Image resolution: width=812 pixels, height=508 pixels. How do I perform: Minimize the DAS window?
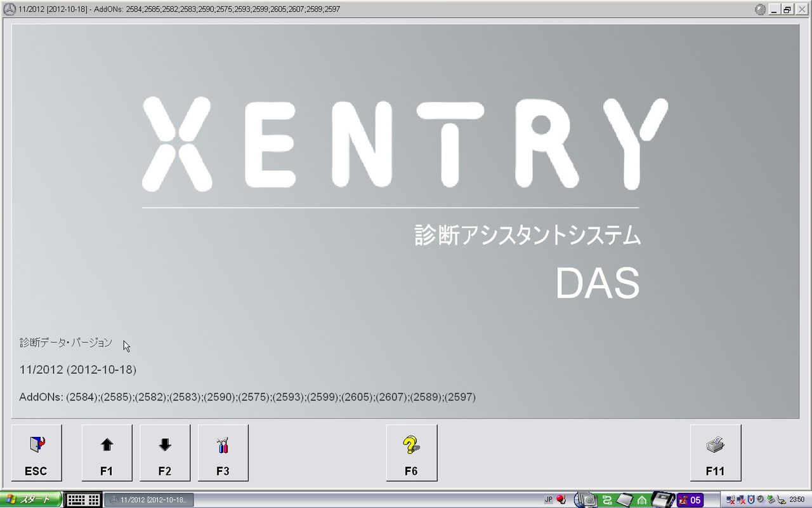point(776,10)
